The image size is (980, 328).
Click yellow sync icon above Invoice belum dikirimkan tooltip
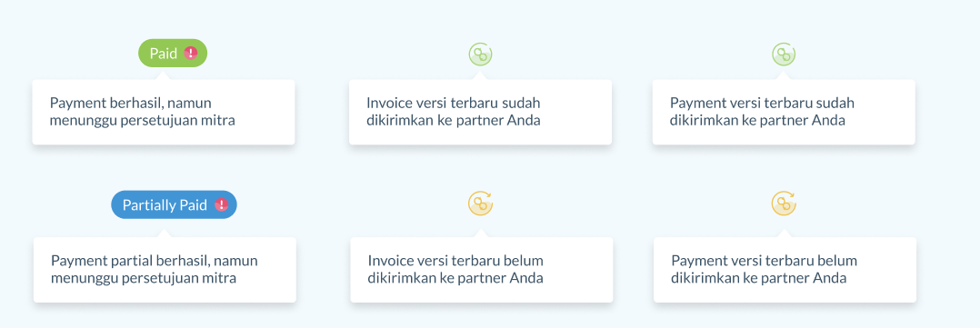481,204
